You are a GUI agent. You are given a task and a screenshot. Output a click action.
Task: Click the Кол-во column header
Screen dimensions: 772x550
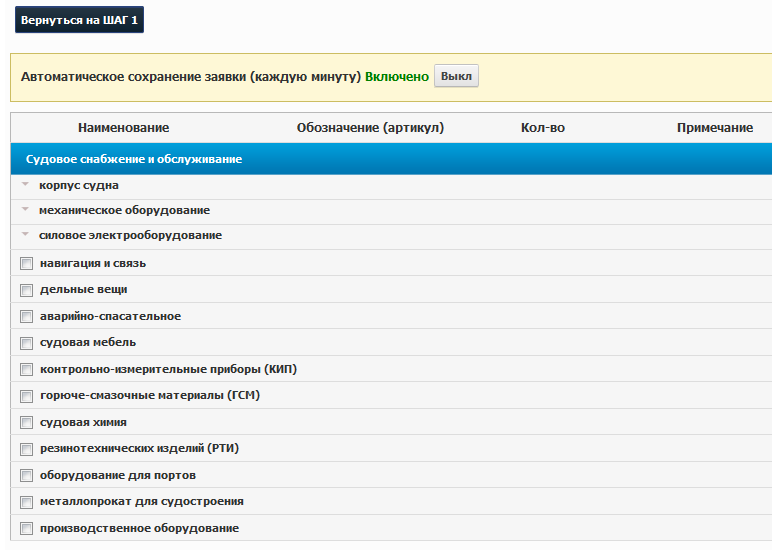(x=543, y=128)
